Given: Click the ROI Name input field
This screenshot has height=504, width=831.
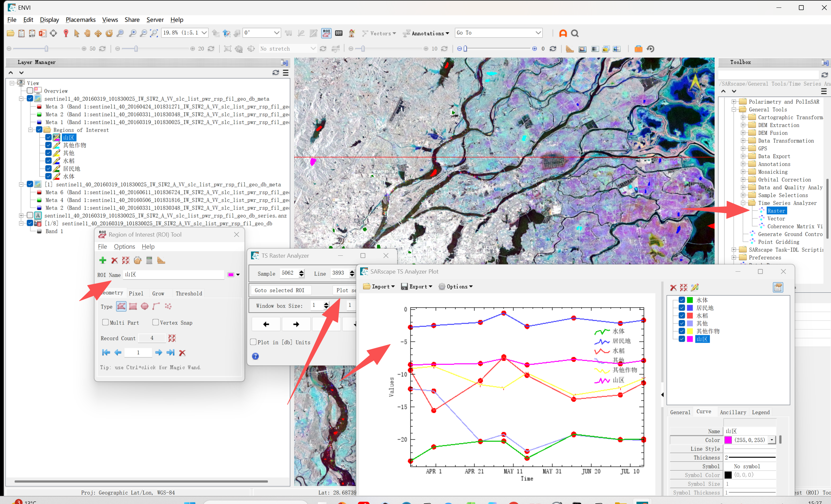Looking at the screenshot, I should coord(173,275).
